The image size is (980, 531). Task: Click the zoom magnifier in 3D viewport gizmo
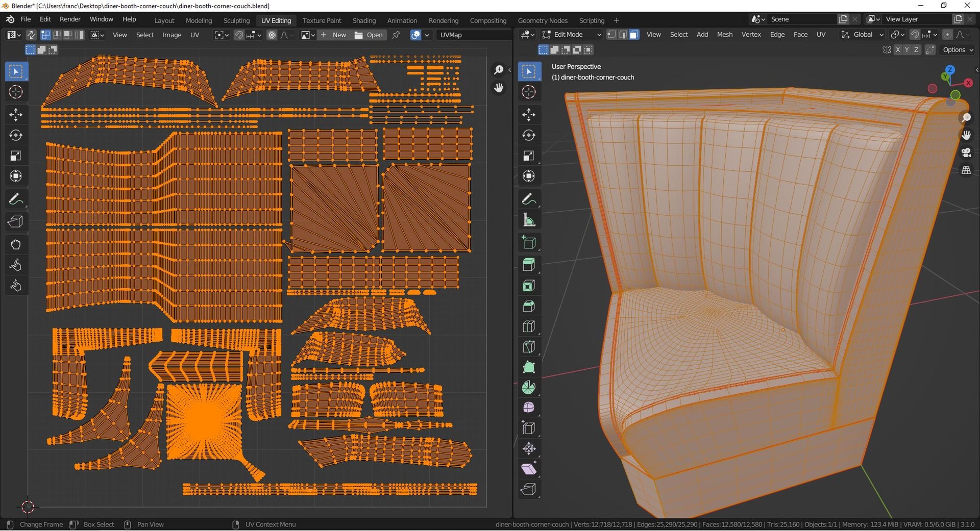(966, 118)
